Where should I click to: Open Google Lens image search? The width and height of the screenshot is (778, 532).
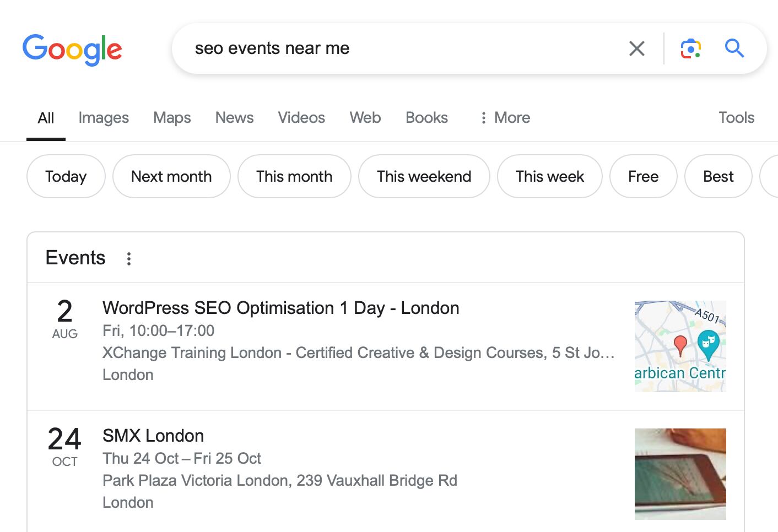[690, 48]
